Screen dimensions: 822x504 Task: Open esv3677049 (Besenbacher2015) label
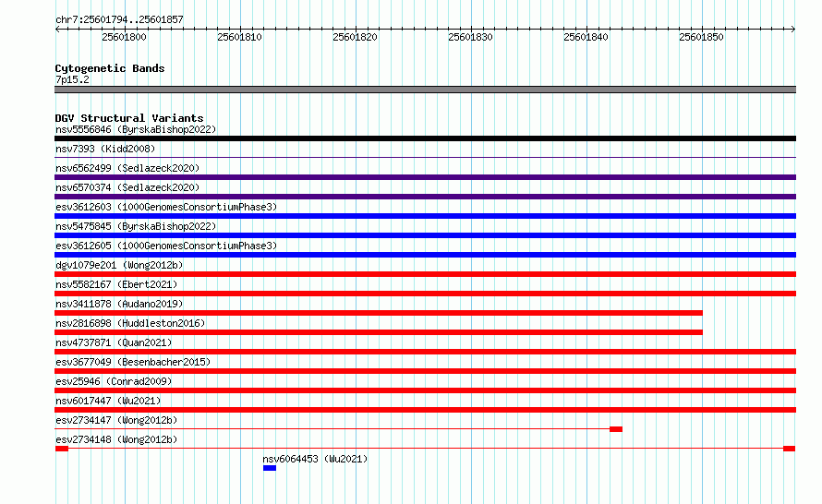click(133, 362)
